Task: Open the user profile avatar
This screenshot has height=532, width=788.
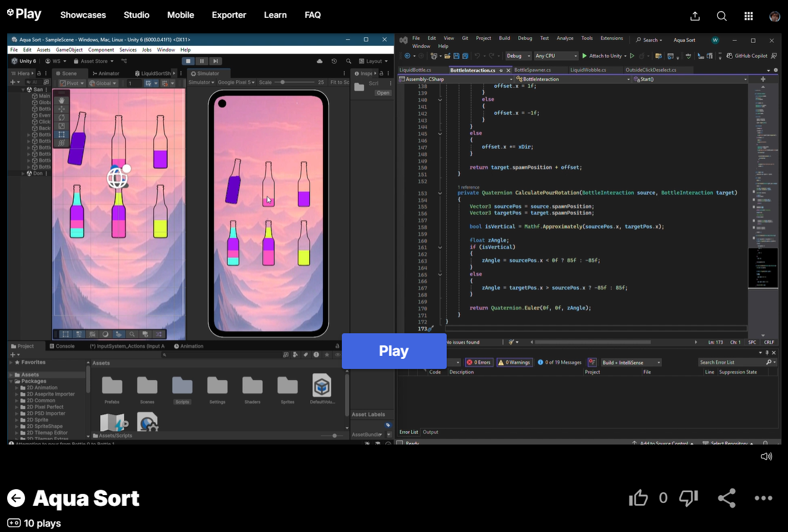Action: click(775, 16)
